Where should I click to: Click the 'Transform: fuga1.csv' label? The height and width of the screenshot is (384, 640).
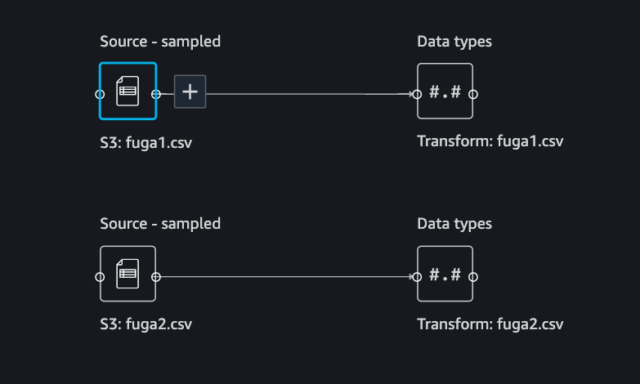point(490,141)
